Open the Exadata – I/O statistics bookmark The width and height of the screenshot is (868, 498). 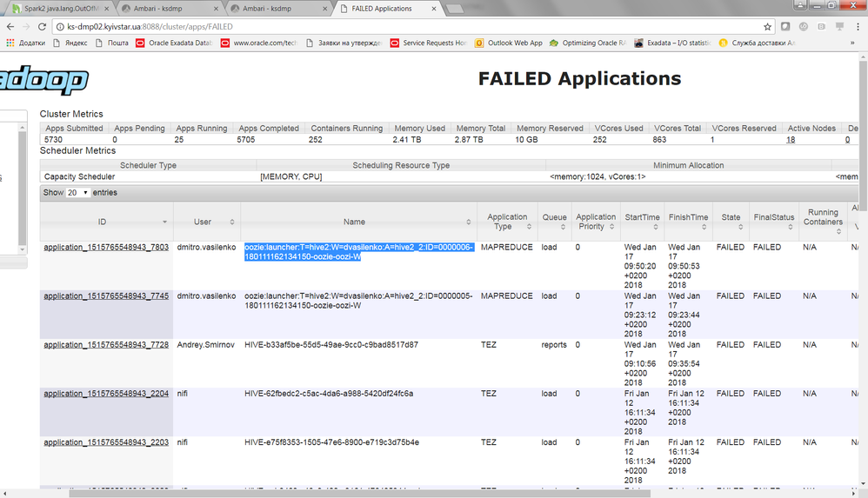(672, 43)
